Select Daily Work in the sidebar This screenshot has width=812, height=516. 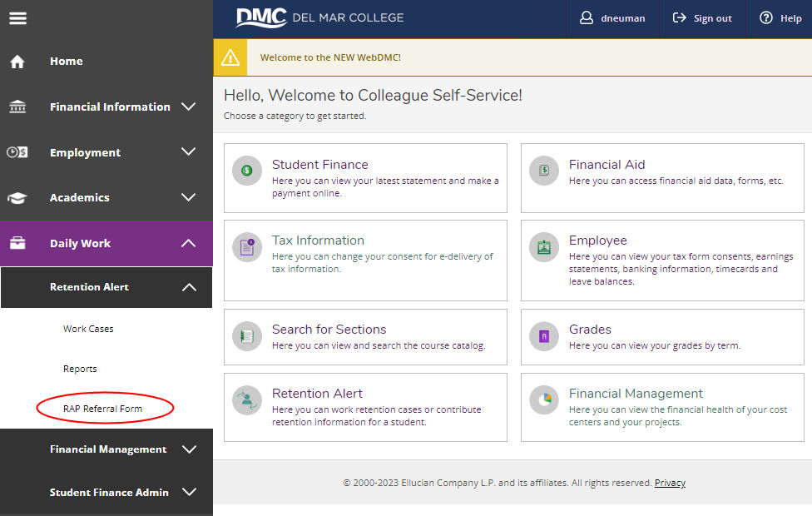click(x=80, y=244)
